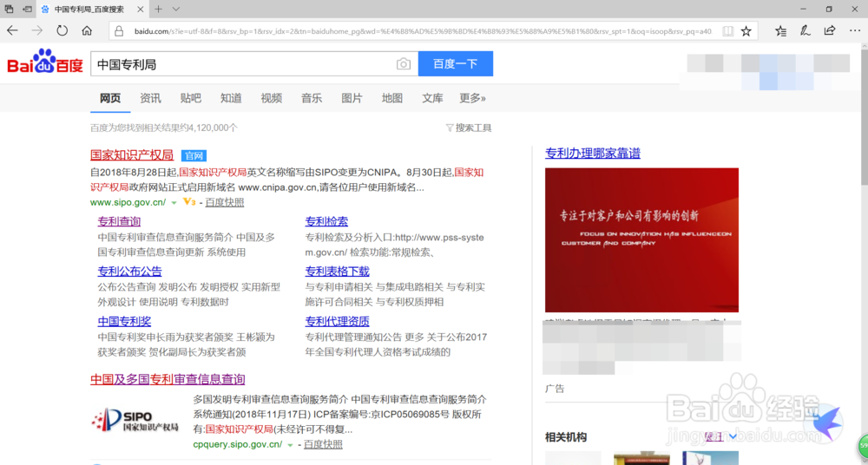Open 专利公布公告 sublink
Viewport: 868px width, 465px height.
130,272
